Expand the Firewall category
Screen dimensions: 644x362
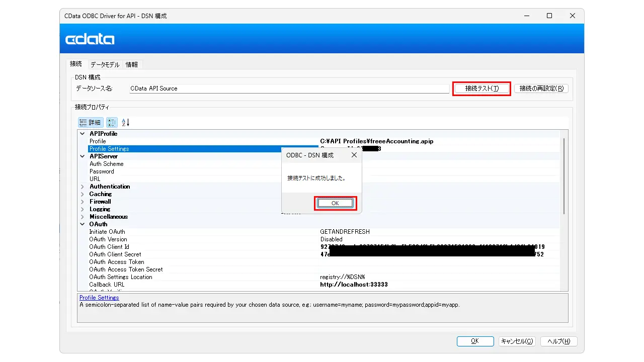(83, 202)
